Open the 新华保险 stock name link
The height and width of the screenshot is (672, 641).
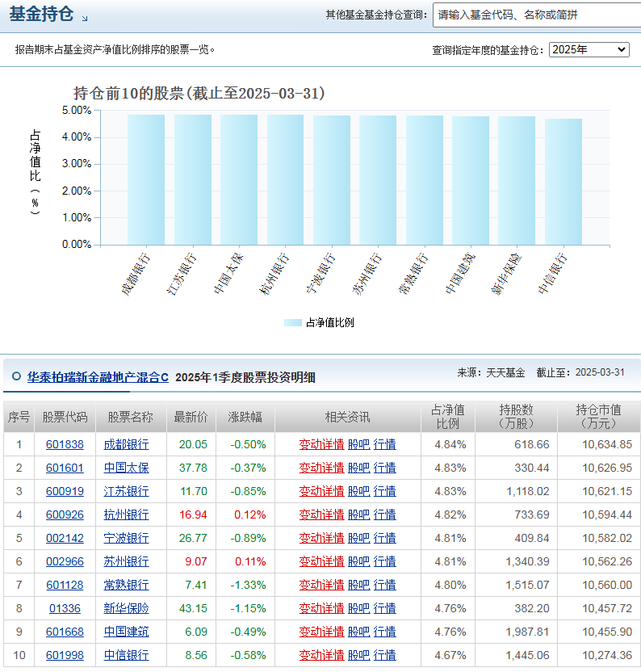click(x=127, y=608)
